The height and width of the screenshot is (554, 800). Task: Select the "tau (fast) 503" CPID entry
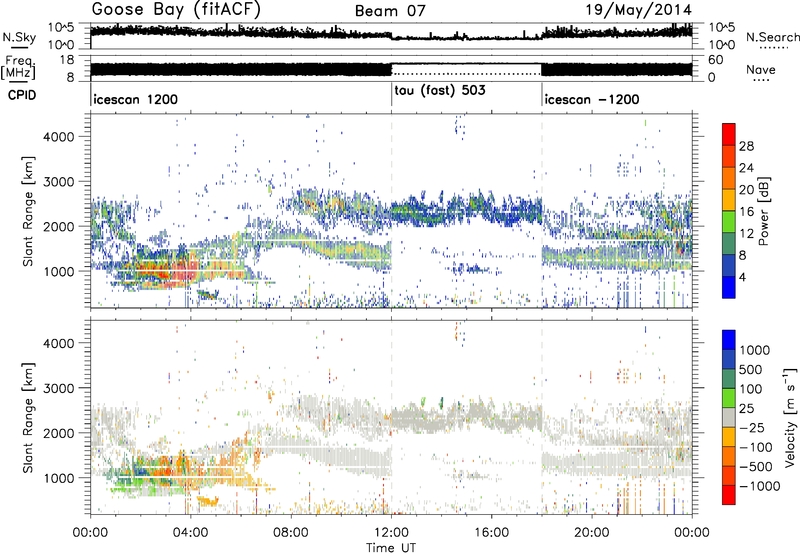click(440, 90)
